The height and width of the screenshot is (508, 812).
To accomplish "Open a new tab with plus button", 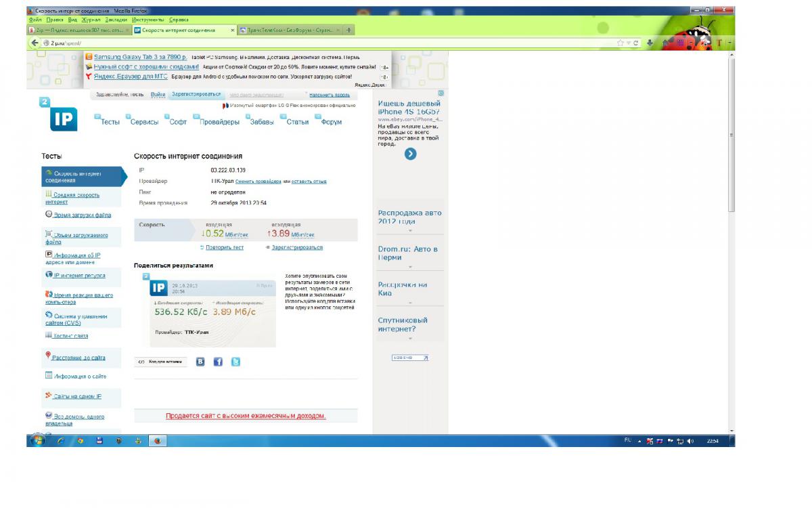I will tap(349, 30).
